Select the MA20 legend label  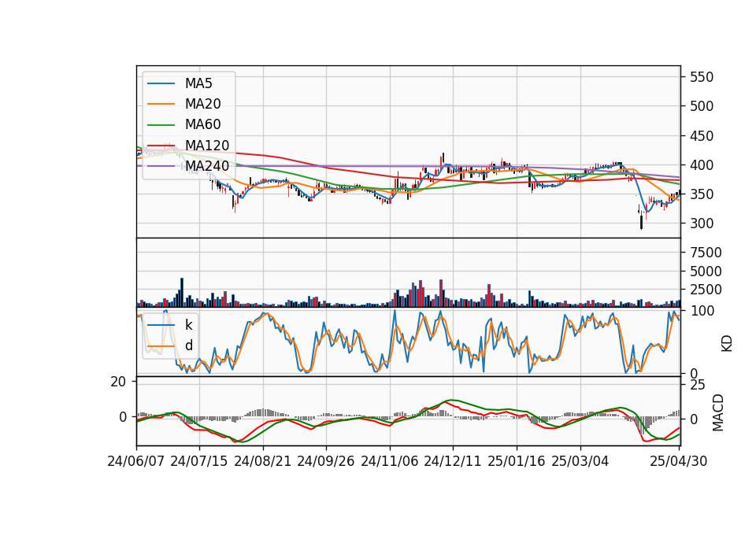[x=203, y=104]
